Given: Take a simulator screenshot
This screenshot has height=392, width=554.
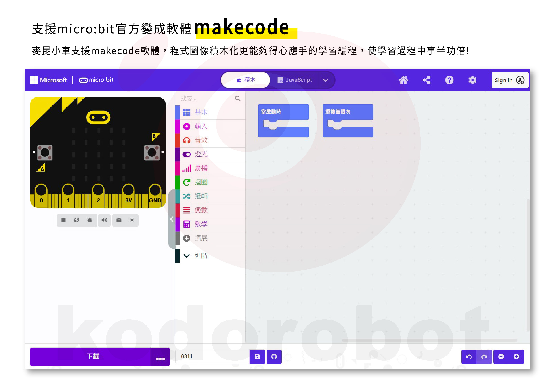Looking at the screenshot, I should click(119, 220).
